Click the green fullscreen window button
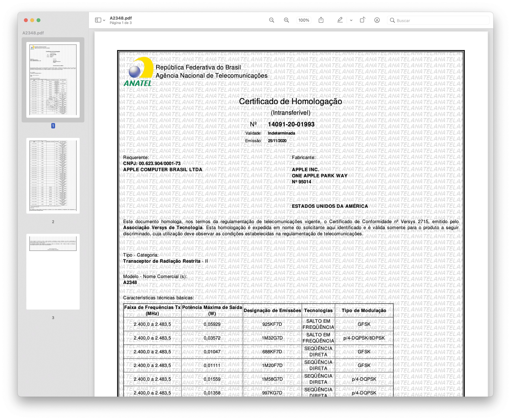 (x=39, y=20)
